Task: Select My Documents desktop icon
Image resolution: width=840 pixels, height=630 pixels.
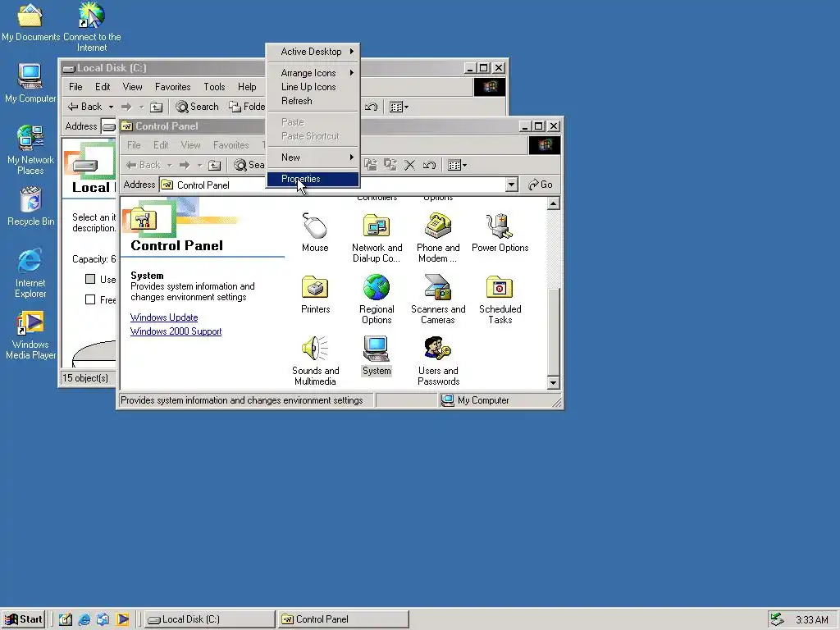Action: tap(30, 22)
